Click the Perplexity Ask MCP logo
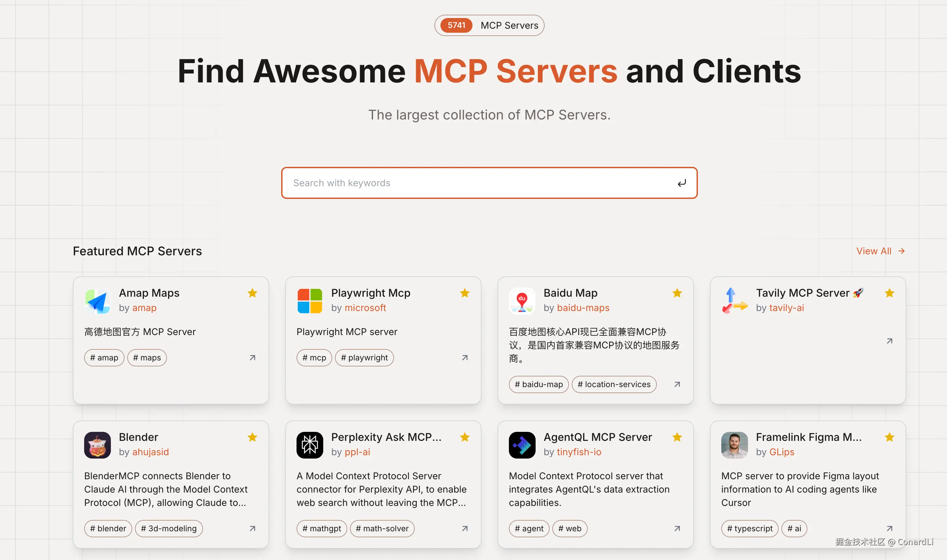947x560 pixels. click(x=310, y=445)
